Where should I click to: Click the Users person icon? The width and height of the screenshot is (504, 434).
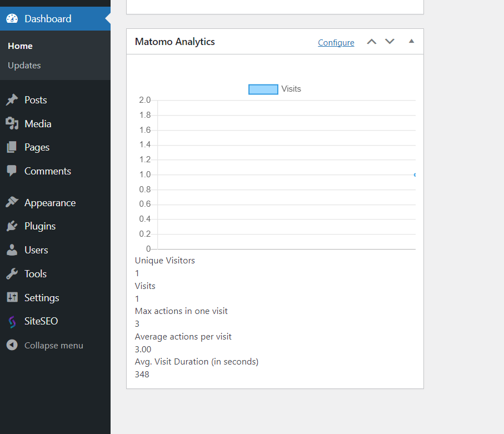pyautogui.click(x=12, y=250)
